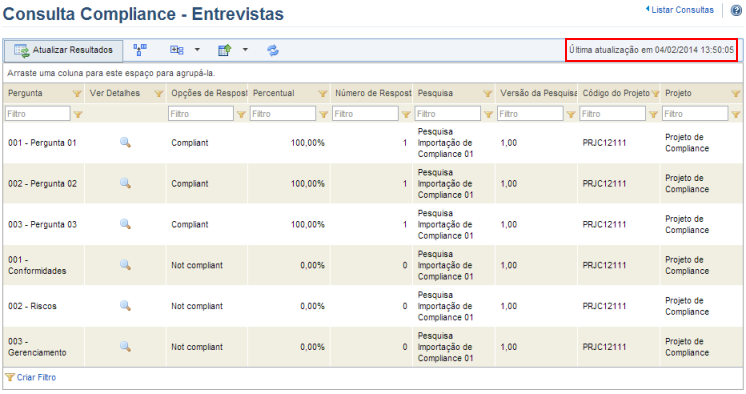The width and height of the screenshot is (746, 394).
Task: Toggle filter funnel on Pesquisa column header
Action: tap(488, 94)
